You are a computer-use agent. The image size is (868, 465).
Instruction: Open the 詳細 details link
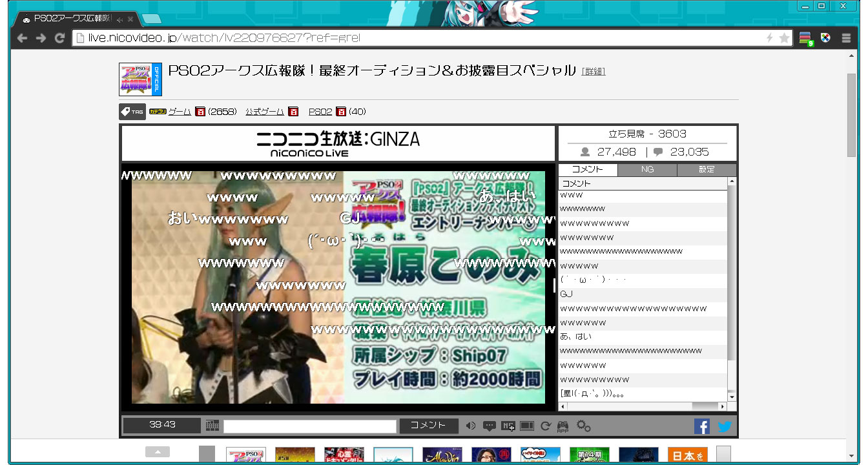coord(594,72)
